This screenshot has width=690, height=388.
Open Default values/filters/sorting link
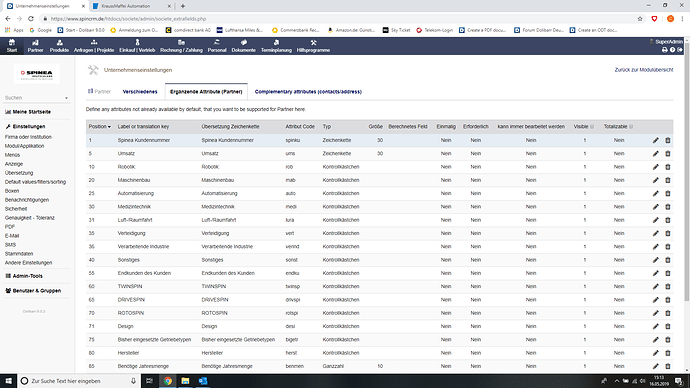[35, 182]
